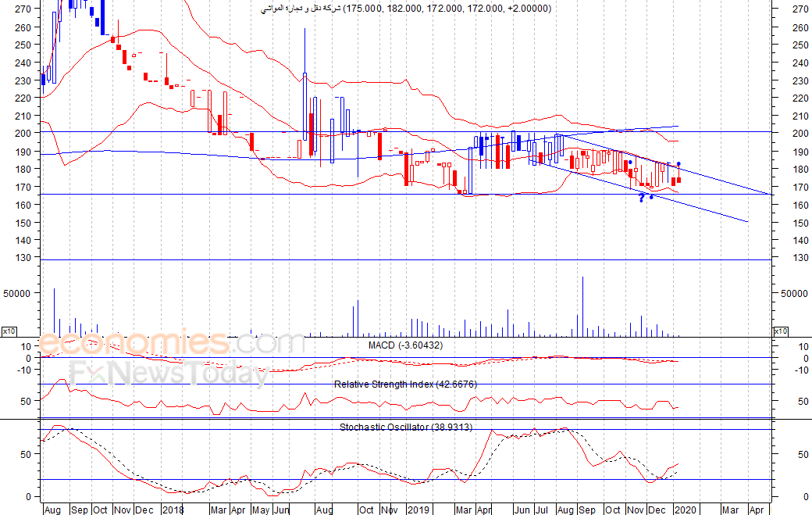Select the Jul month label on time axis

(x=540, y=509)
